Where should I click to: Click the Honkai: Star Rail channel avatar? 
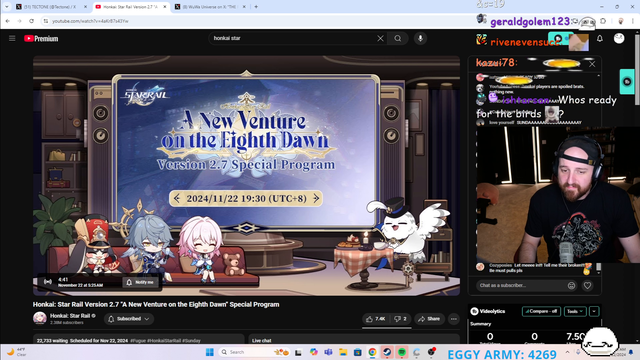pyautogui.click(x=40, y=318)
